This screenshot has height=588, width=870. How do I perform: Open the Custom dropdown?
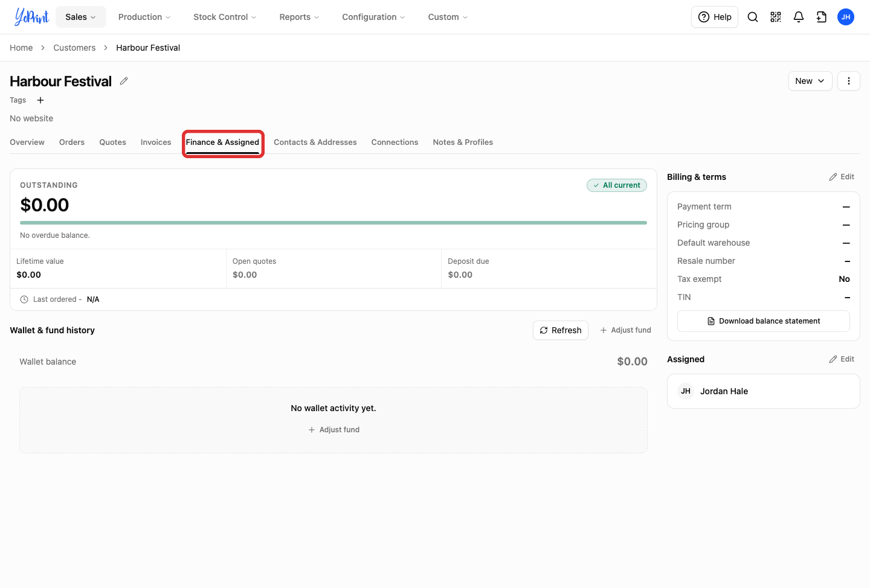click(x=448, y=17)
